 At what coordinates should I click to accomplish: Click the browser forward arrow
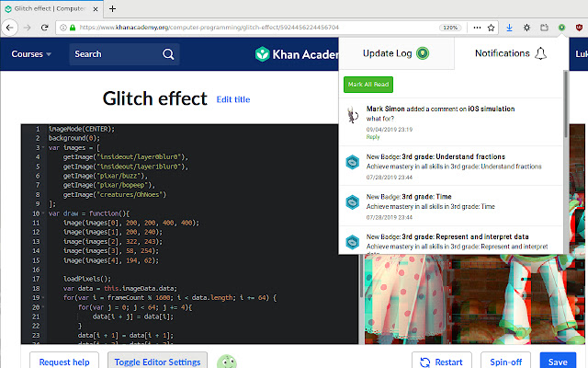point(27,28)
